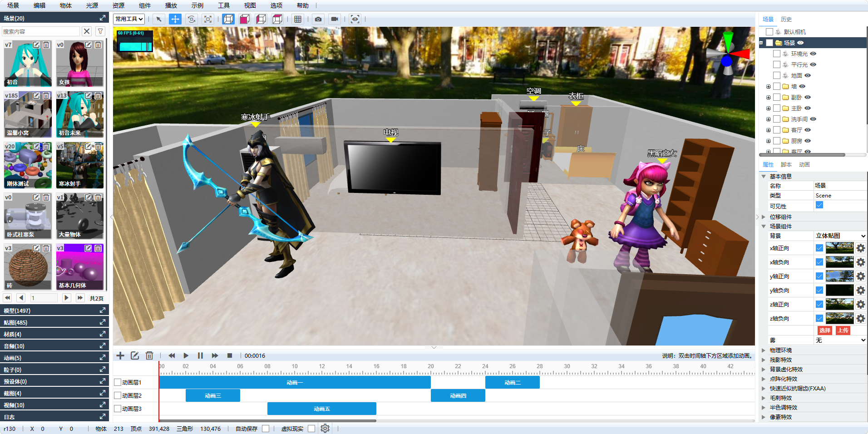Click the red 选择 button
The image size is (868, 434).
point(825,330)
